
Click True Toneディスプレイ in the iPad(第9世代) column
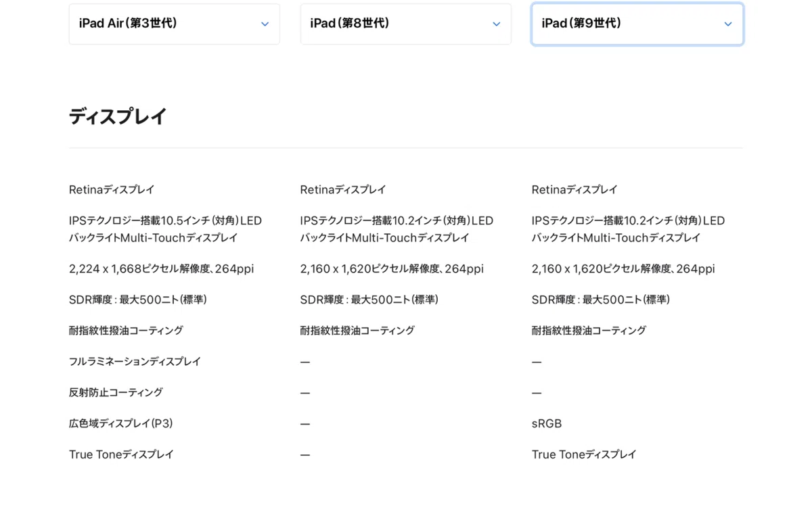click(x=584, y=454)
